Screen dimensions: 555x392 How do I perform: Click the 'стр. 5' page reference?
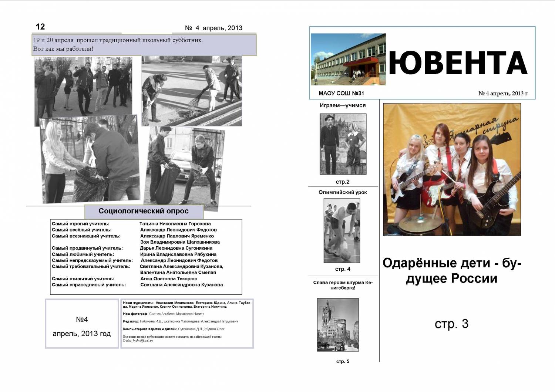[x=343, y=361]
